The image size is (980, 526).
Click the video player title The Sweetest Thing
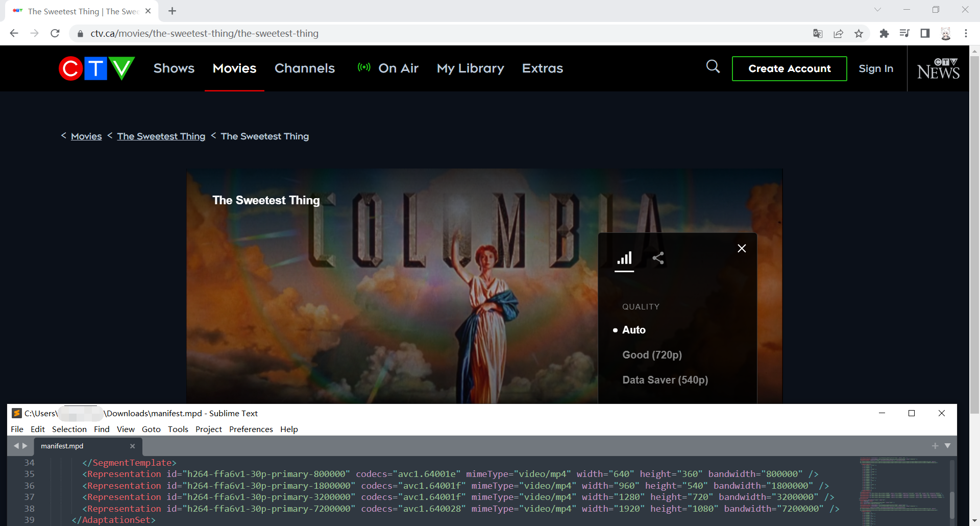coord(266,200)
